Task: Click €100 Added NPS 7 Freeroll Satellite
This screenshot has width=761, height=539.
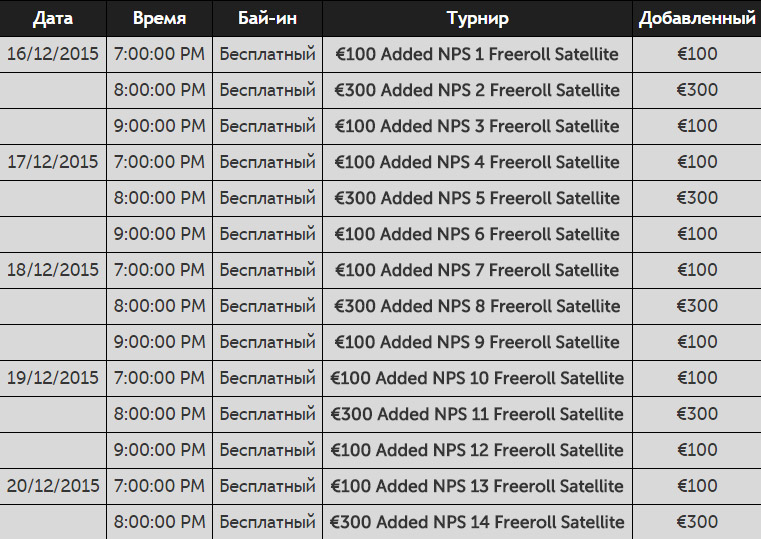Action: 477,270
